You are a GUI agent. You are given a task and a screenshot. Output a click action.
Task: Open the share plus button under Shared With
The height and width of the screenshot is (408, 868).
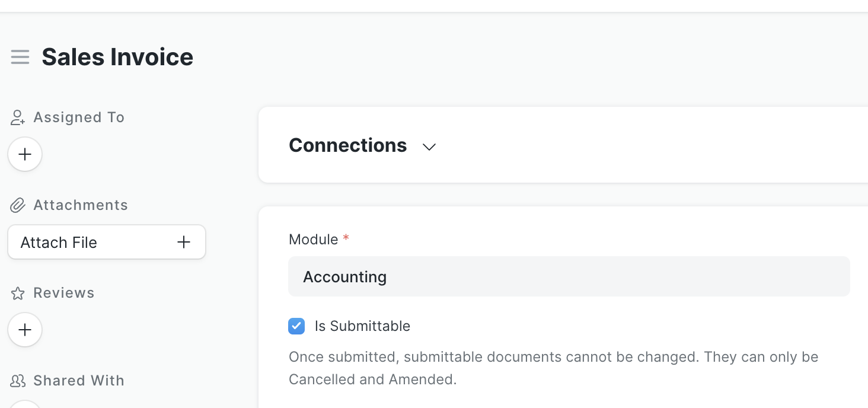25,404
